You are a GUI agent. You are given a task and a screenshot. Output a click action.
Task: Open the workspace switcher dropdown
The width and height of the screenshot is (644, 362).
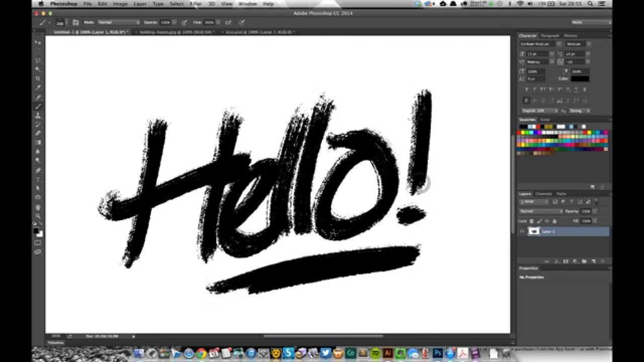pos(590,23)
